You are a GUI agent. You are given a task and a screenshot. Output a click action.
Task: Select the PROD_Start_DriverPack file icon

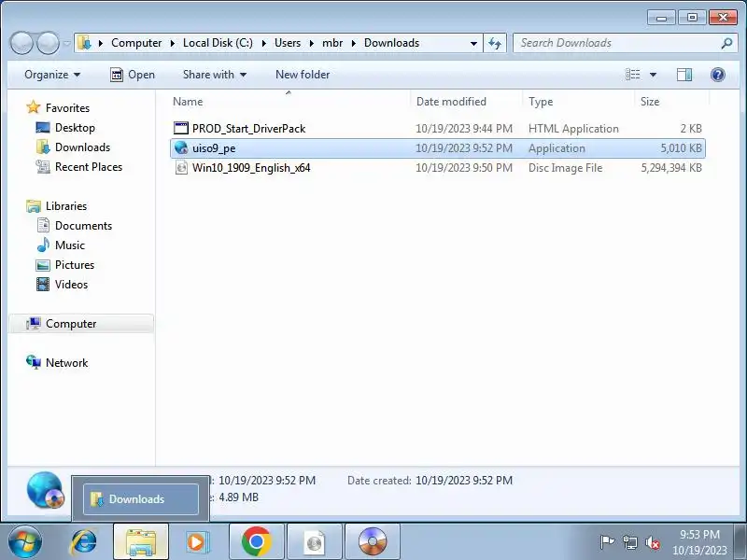tap(181, 128)
